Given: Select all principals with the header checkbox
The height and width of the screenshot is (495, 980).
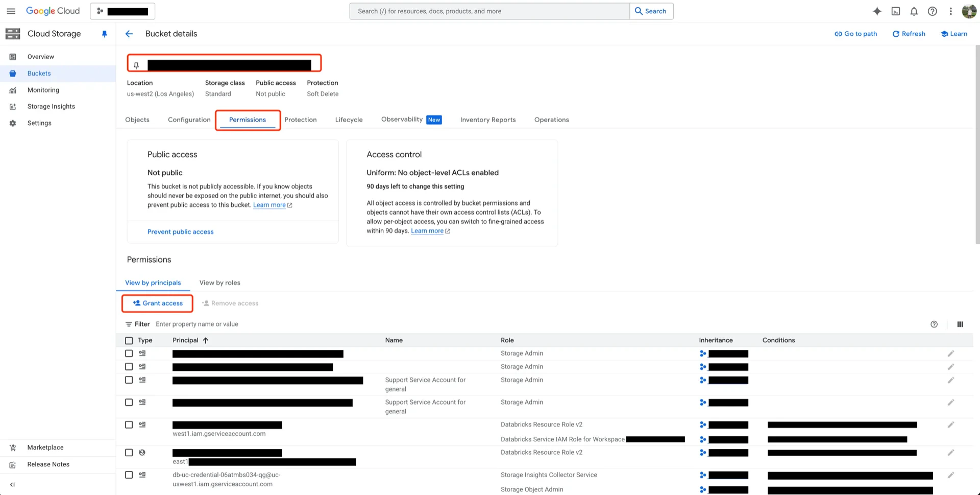Looking at the screenshot, I should tap(129, 341).
